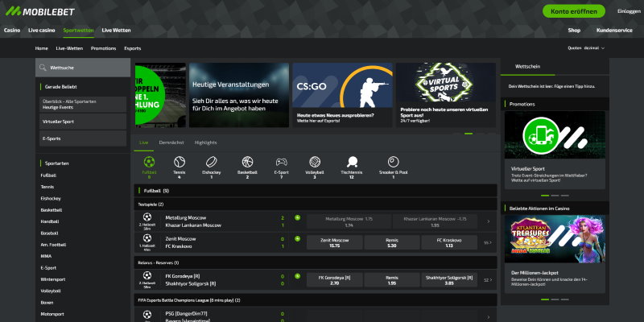Click the search magnifier icon

(x=43, y=68)
